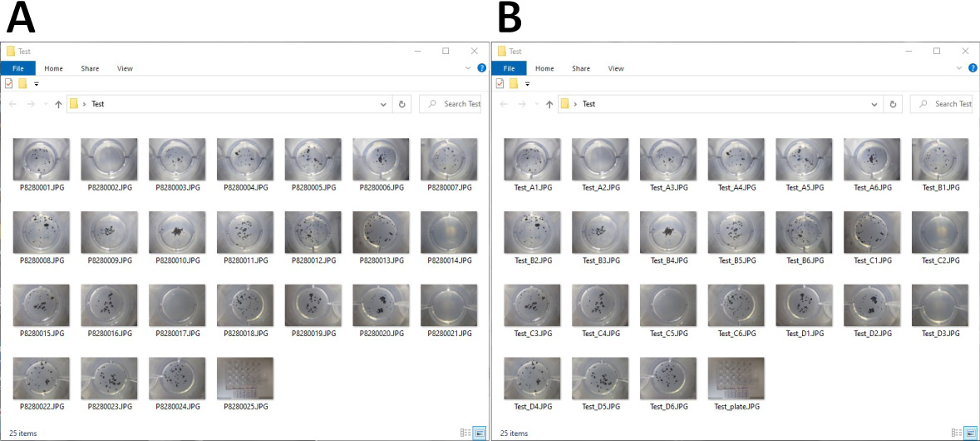Open the recent locations dropdown in window A
This screenshot has width=980, height=441.
pos(45,105)
